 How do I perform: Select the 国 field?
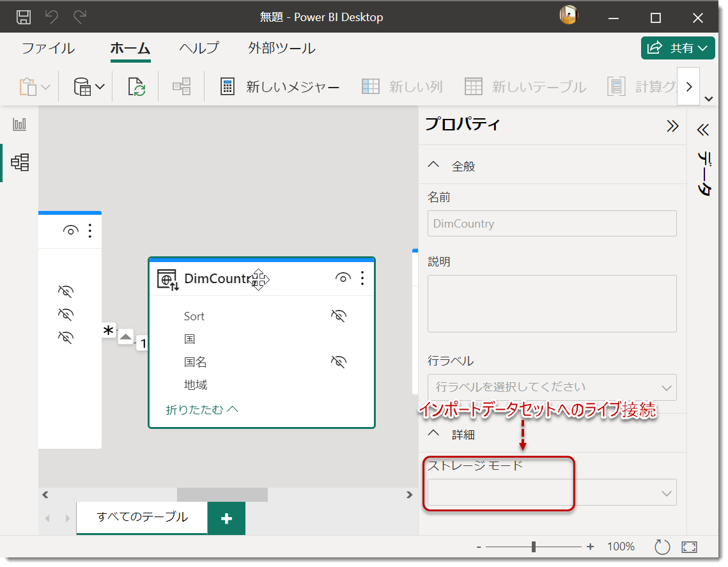(x=189, y=339)
